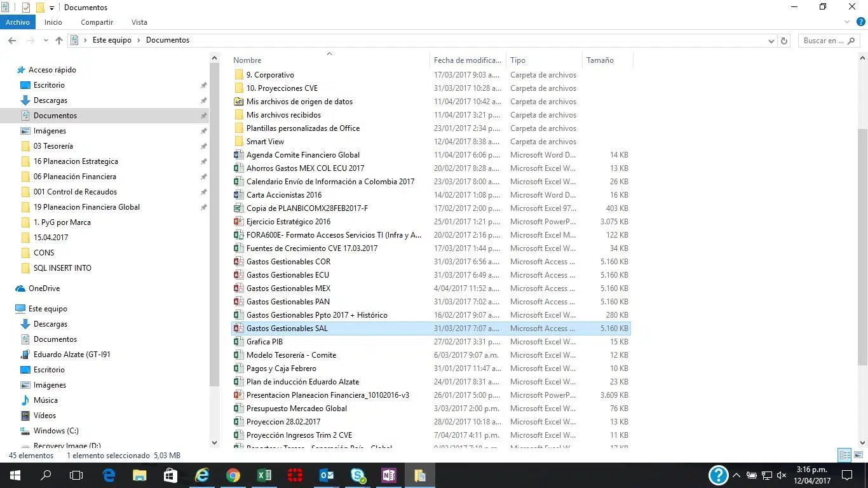Open Windows (C:) drive
This screenshot has width=868, height=488.
tap(56, 431)
